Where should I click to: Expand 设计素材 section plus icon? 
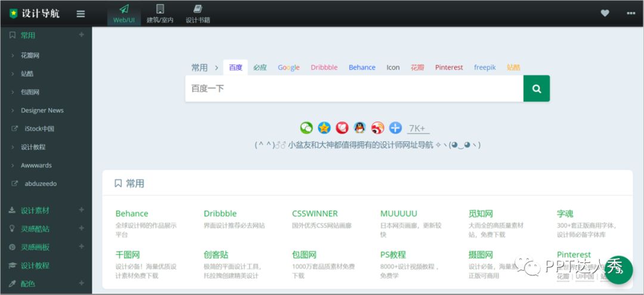click(x=81, y=210)
